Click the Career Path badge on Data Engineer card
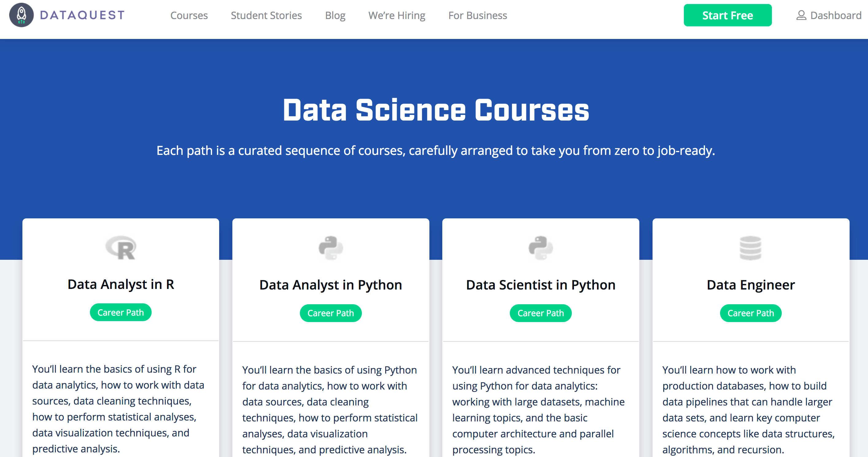 pos(750,313)
